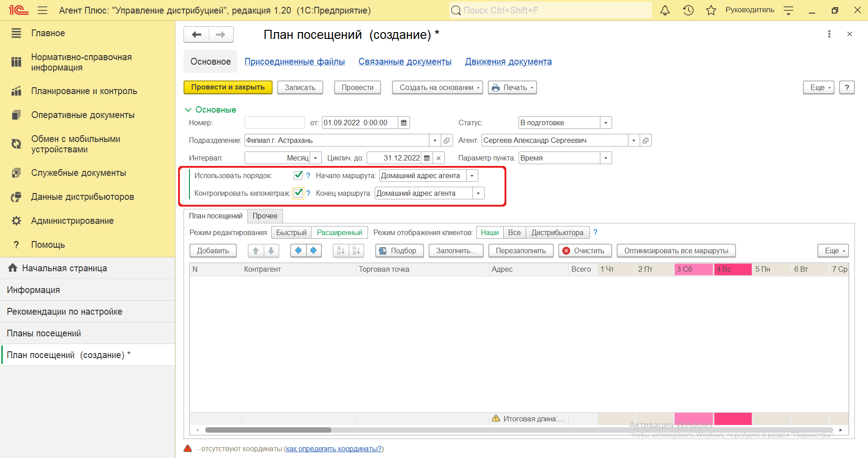Sort visit list descending
The height and width of the screenshot is (458, 868).
[x=356, y=250]
